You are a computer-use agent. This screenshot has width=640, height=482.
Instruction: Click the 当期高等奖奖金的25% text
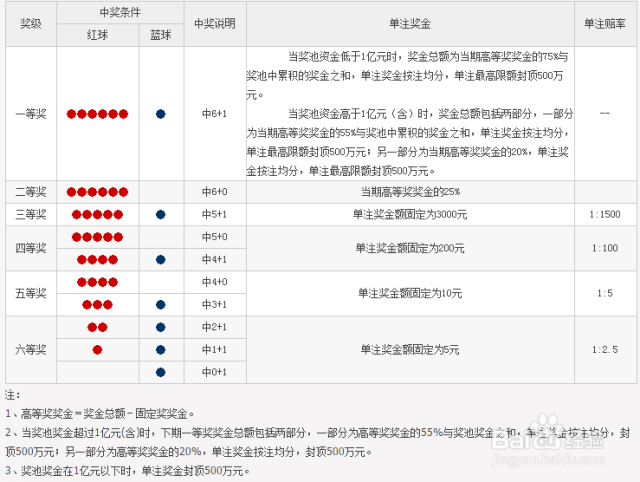pos(410,192)
